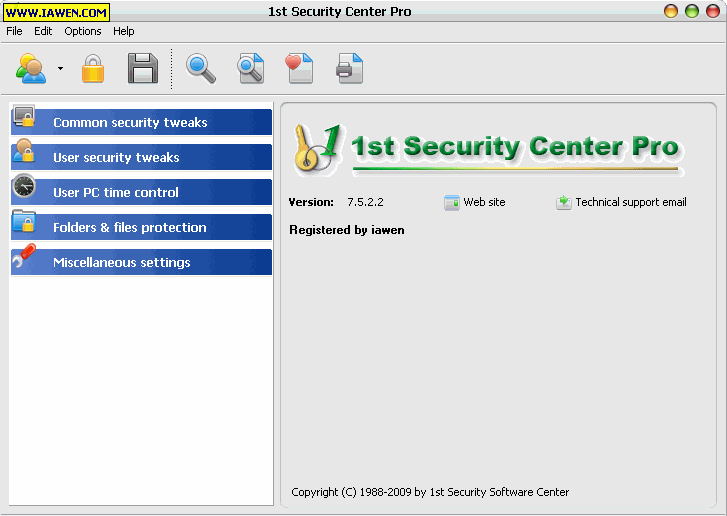The height and width of the screenshot is (516, 727).
Task: Click the WWW.IAWEN.COM yellow label
Action: [57, 12]
